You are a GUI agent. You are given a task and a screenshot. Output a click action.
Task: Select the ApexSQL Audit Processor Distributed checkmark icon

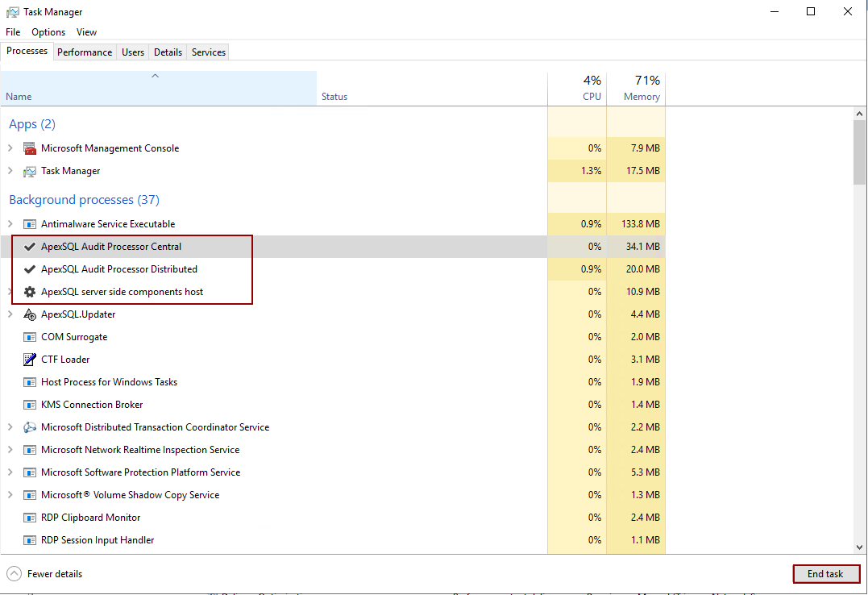29,269
